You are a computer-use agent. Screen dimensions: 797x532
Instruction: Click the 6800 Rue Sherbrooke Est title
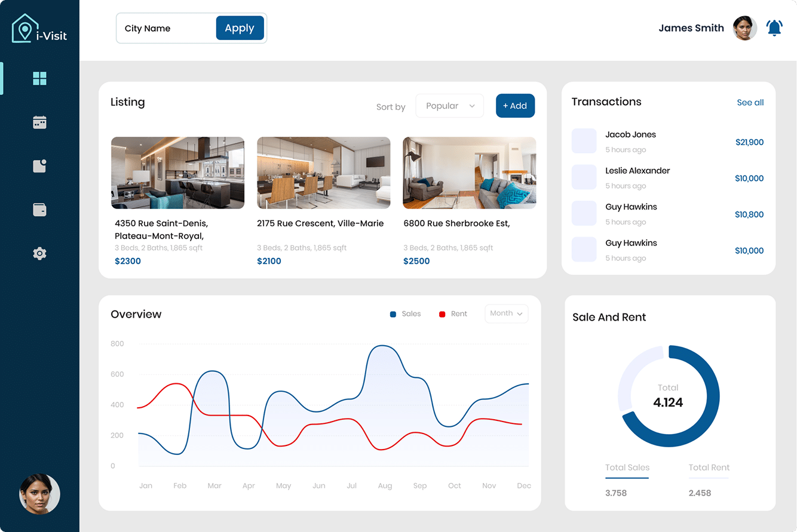[456, 223]
